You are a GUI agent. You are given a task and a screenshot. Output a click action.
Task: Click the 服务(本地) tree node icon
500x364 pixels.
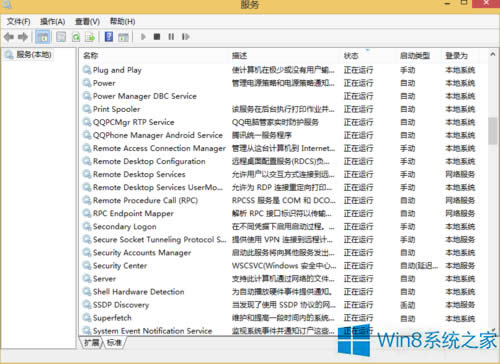[9, 54]
